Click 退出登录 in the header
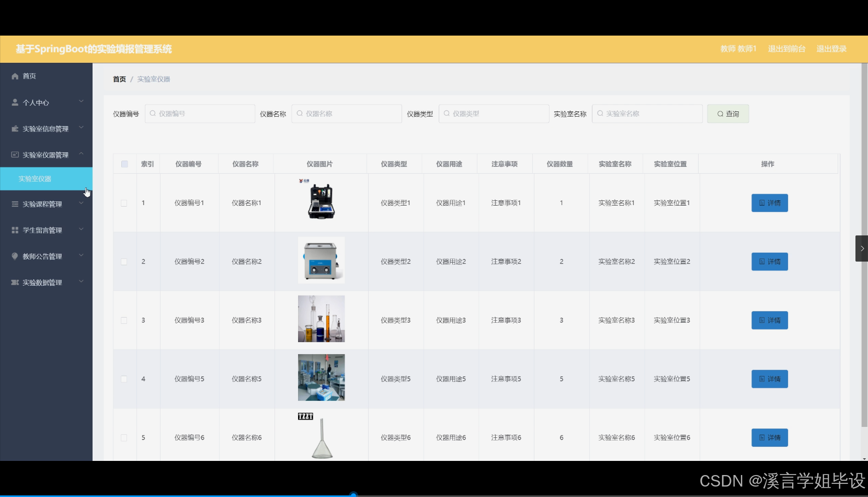Image resolution: width=868 pixels, height=497 pixels. coord(831,49)
